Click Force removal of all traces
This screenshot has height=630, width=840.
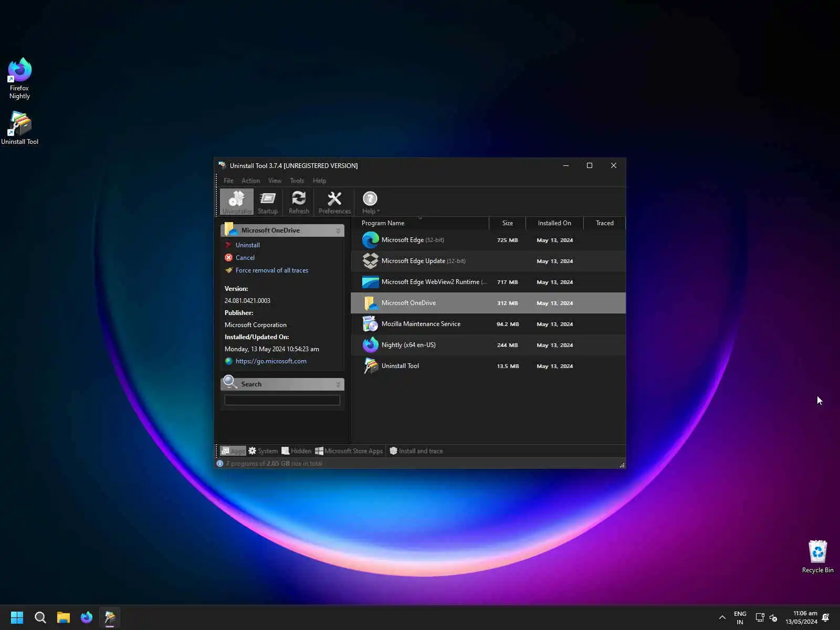tap(272, 270)
